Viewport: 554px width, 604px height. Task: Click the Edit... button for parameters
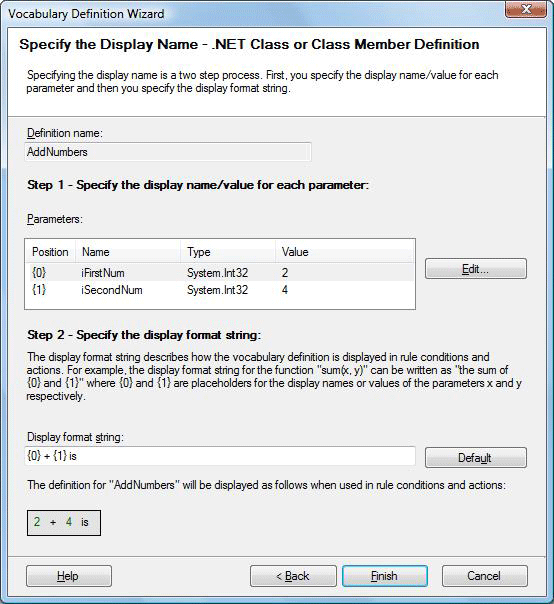click(x=475, y=268)
